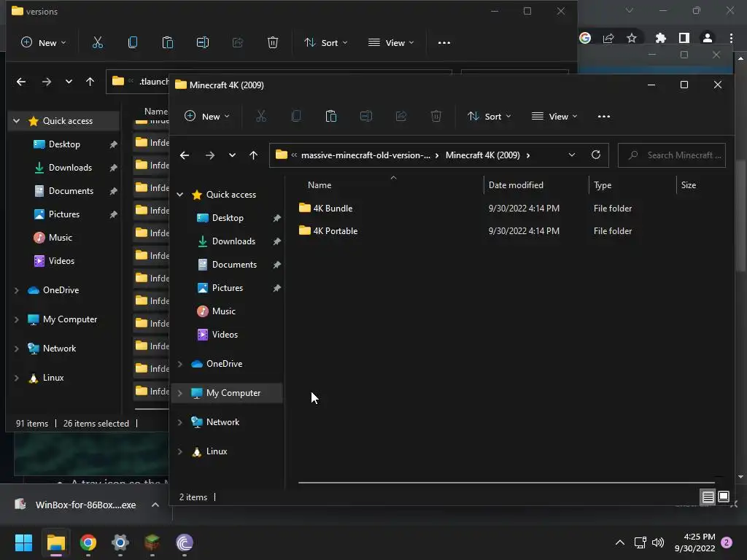Bookmark page with Chrome star icon
Screen dimensions: 747x560
tap(632, 38)
